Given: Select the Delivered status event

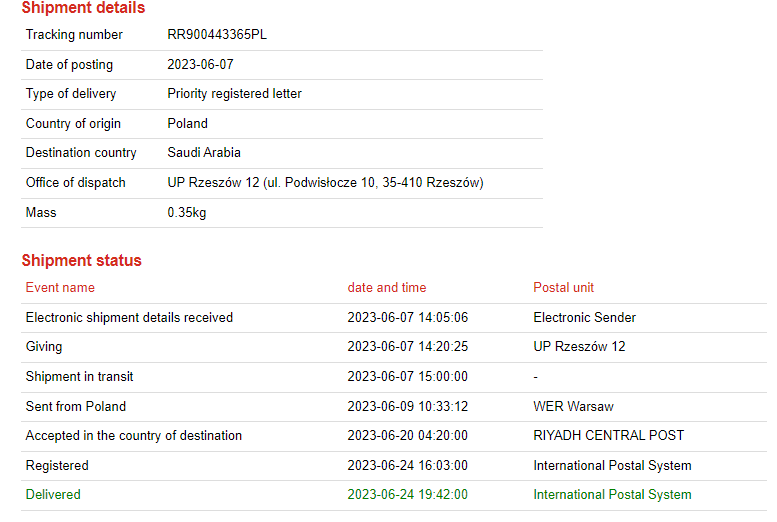Looking at the screenshot, I should (x=53, y=495).
